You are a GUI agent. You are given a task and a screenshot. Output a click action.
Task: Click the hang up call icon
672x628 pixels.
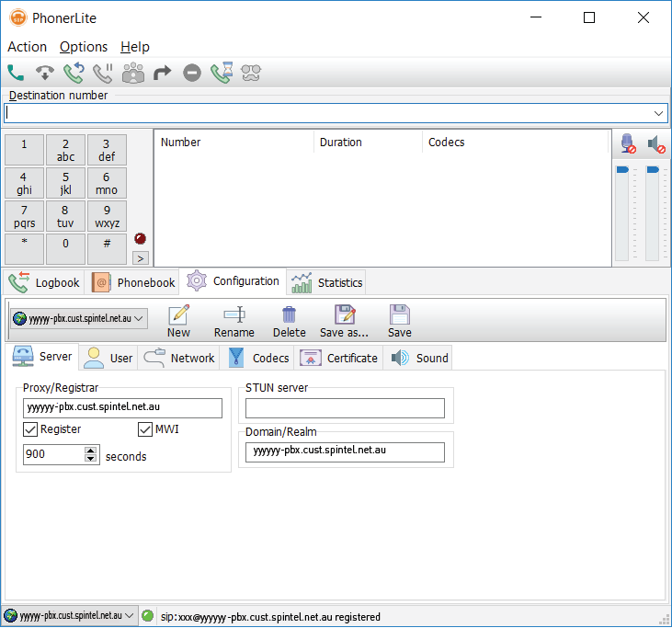pyautogui.click(x=44, y=73)
